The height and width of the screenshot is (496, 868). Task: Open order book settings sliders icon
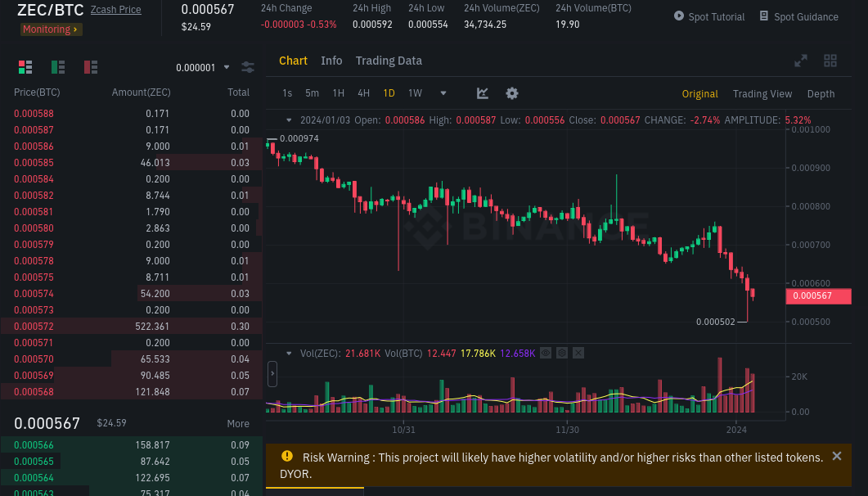tap(248, 67)
